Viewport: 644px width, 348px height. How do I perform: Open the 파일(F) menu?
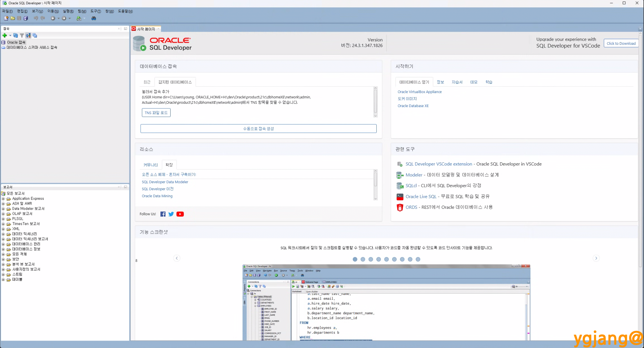(7, 11)
